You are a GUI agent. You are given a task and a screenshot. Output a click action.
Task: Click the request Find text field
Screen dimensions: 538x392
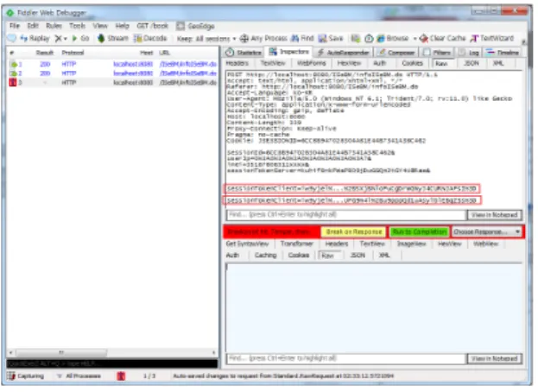pyautogui.click(x=345, y=215)
